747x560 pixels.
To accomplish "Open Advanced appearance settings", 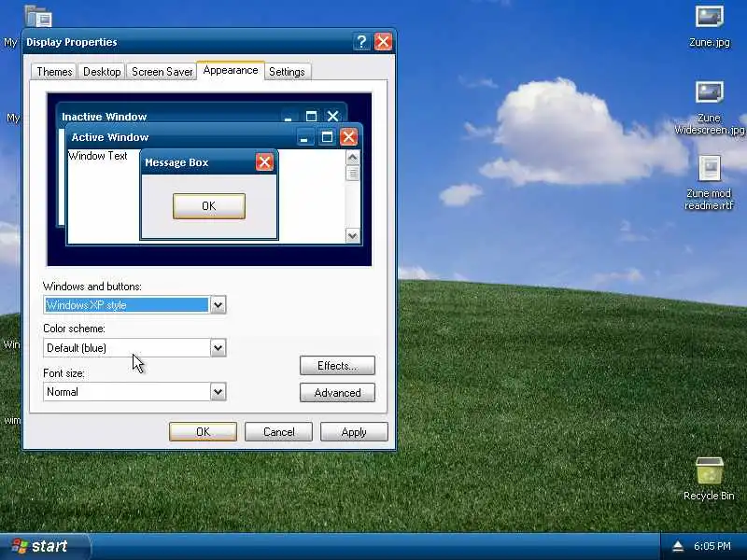I will click(337, 393).
